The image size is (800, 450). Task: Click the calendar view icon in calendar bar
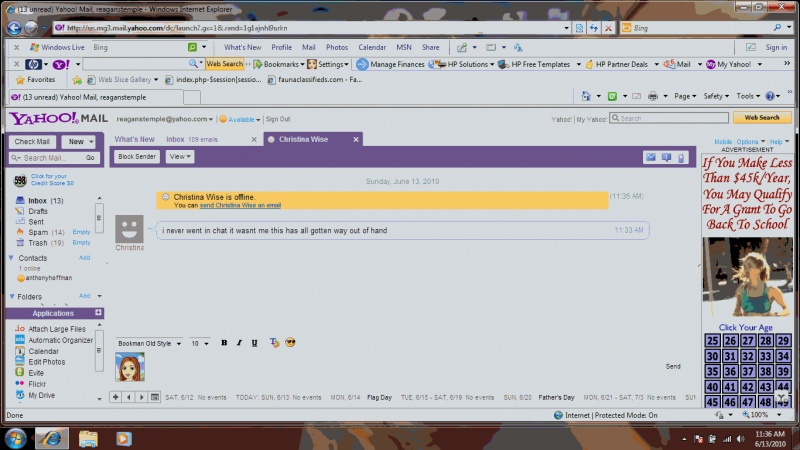pos(155,397)
